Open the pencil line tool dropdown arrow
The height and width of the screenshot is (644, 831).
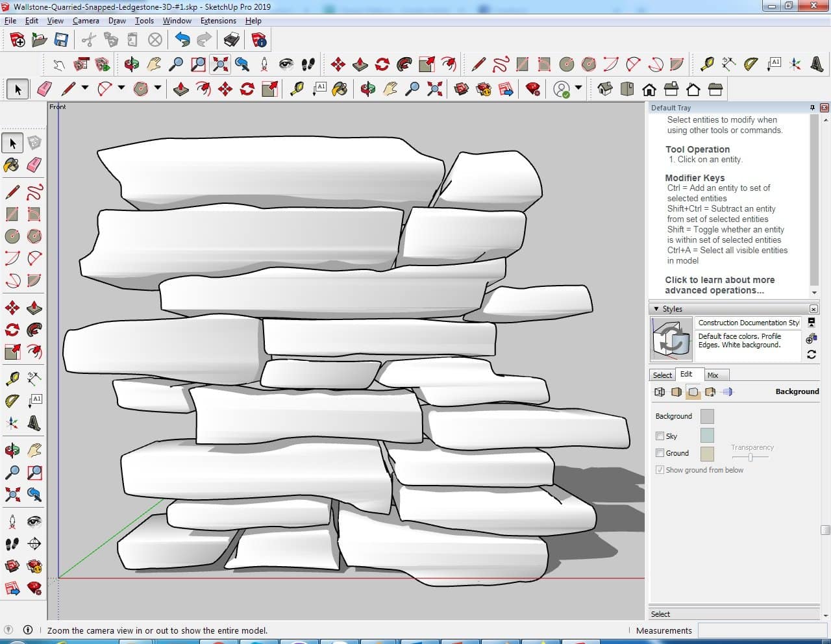click(x=84, y=89)
